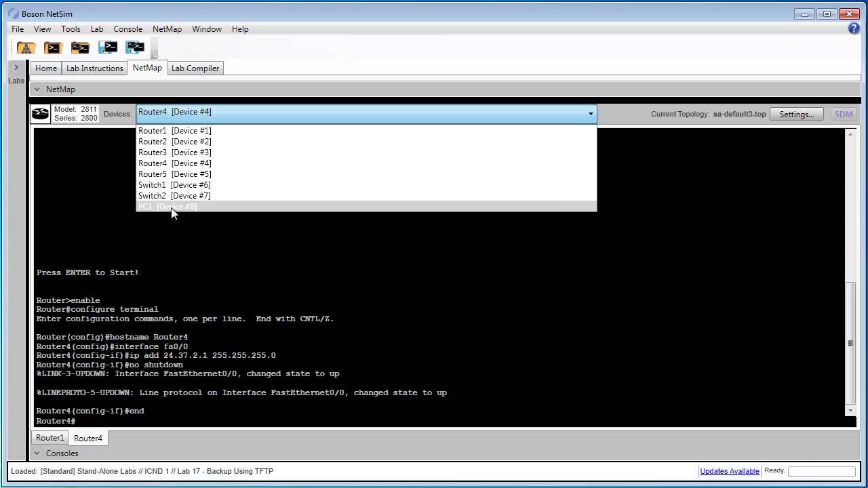Click the router device icon beside Model
This screenshot has height=488, width=868.
(x=41, y=114)
